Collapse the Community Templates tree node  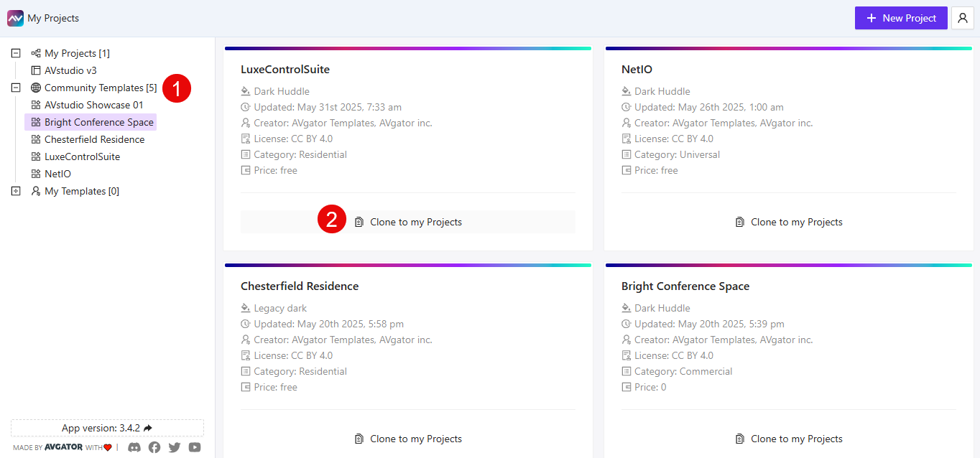click(14, 88)
